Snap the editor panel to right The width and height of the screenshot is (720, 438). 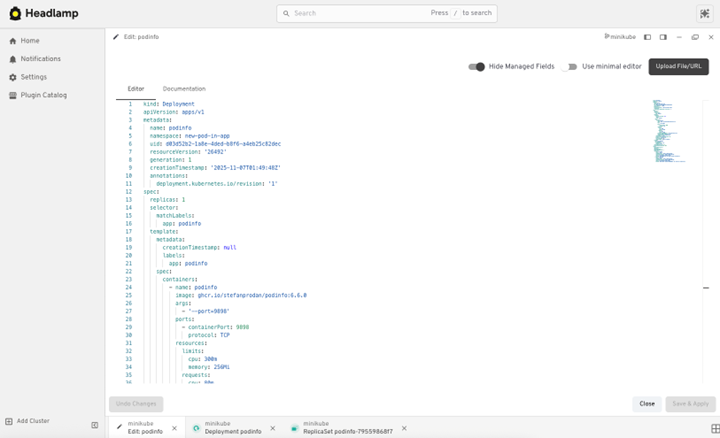tap(663, 37)
